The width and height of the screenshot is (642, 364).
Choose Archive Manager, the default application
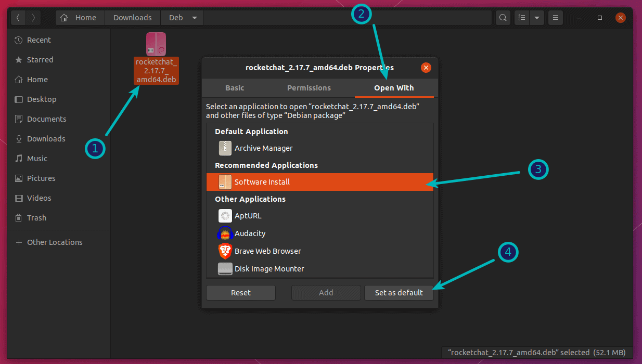pos(263,148)
